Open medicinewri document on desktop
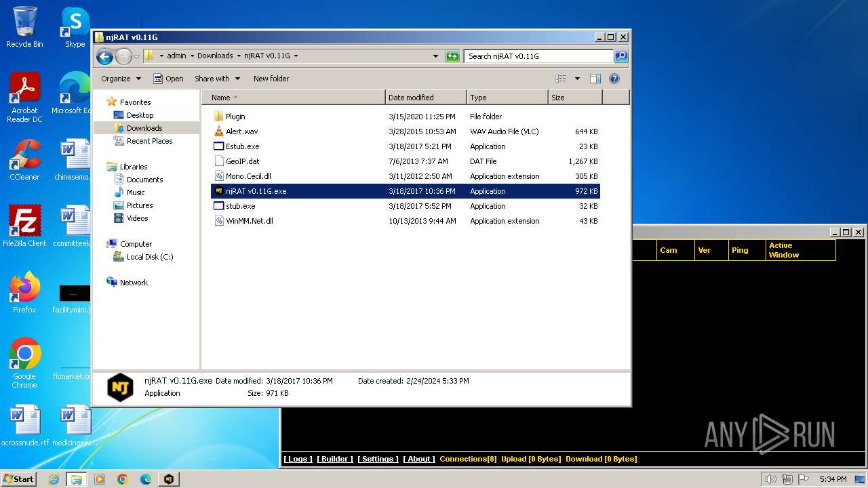The width and height of the screenshot is (868, 488). [75, 426]
